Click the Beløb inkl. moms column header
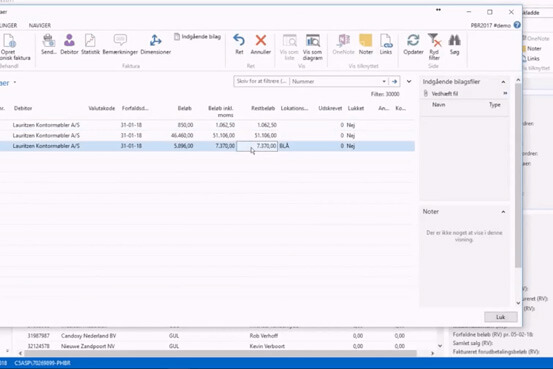This screenshot has height=369, width=553. click(x=221, y=111)
